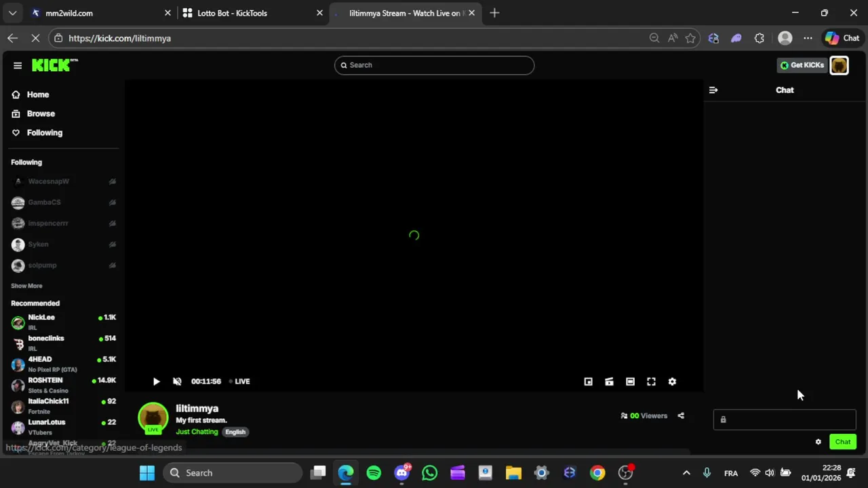Open followed channel GambaCS

[x=64, y=203]
